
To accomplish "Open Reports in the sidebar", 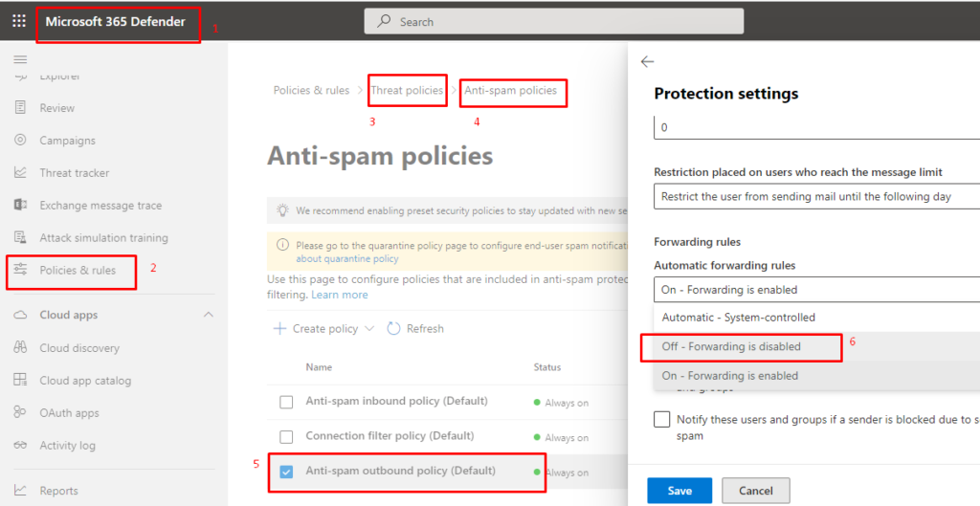I will (58, 491).
